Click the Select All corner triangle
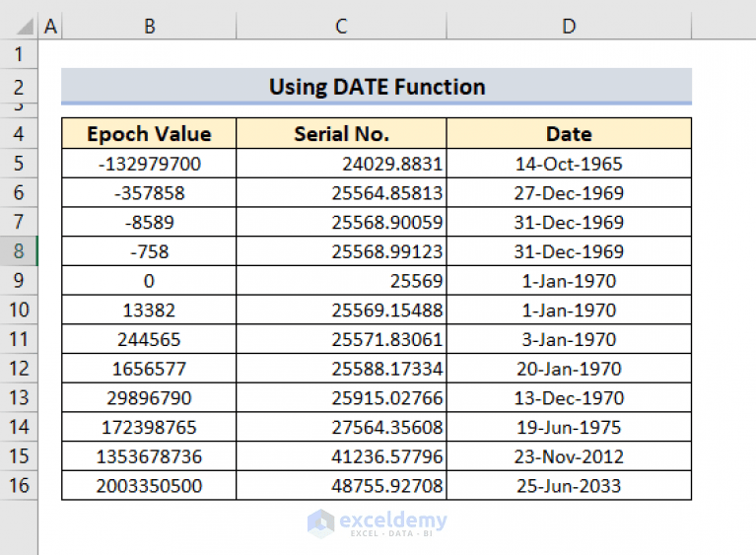Viewport: 756px width, 555px height. (25, 26)
